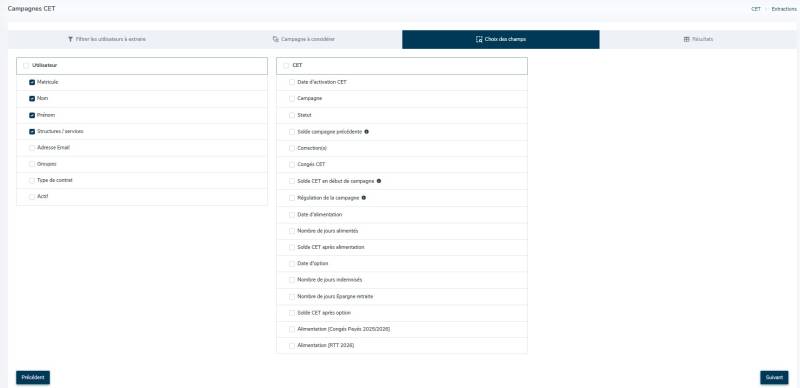800x388 pixels.
Task: Tick Alimentation [RTT 2026] checkbox
Action: 292,346
